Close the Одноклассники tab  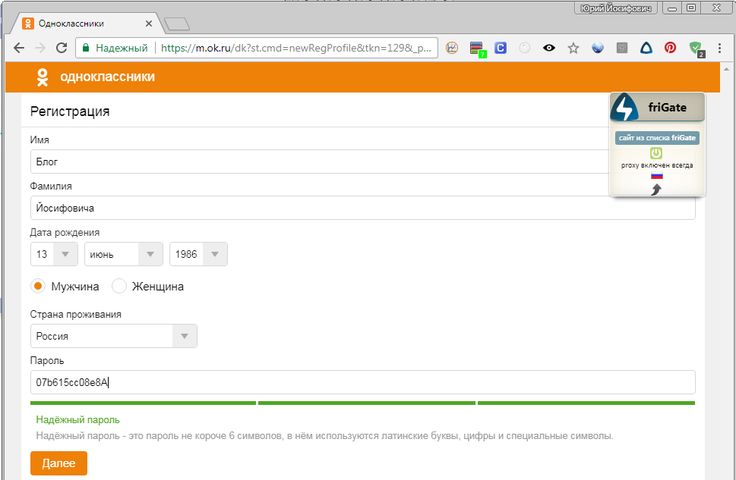pyautogui.click(x=148, y=23)
